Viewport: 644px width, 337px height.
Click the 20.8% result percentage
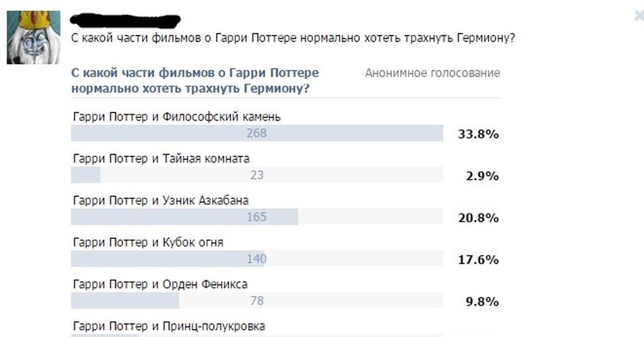478,218
